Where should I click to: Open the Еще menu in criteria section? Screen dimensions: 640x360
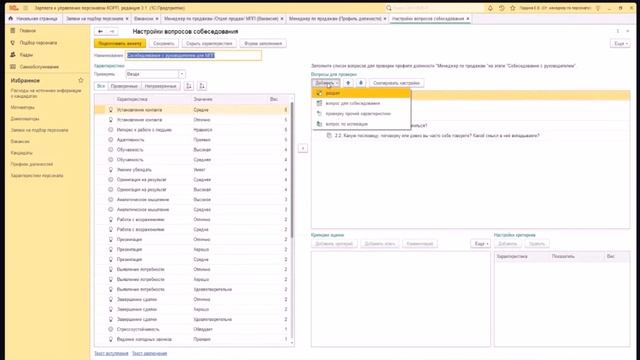pyautogui.click(x=480, y=244)
